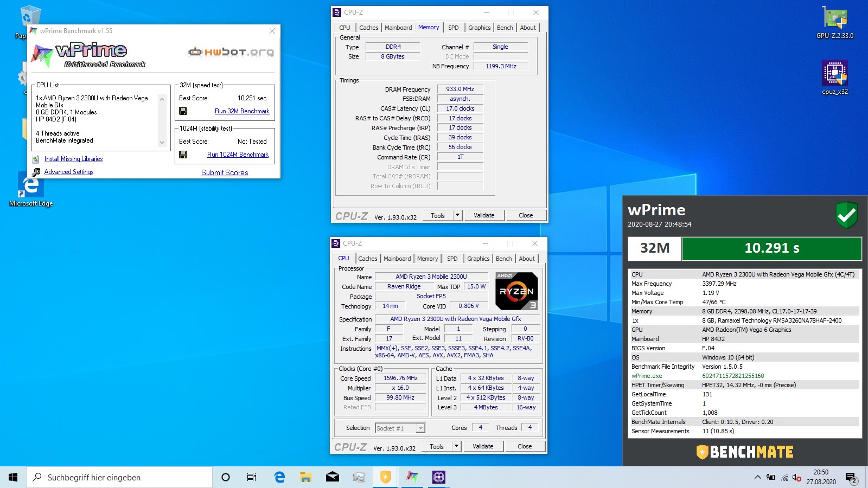Image resolution: width=868 pixels, height=488 pixels.
Task: Click the Advanced Settings wrench icon
Action: tap(36, 172)
